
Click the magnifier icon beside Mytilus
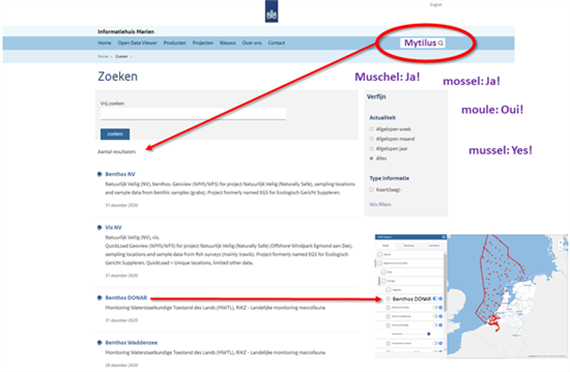pos(441,43)
